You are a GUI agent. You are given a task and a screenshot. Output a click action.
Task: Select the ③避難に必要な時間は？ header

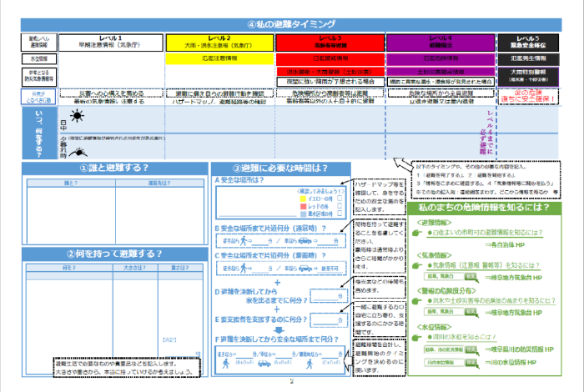(279, 168)
